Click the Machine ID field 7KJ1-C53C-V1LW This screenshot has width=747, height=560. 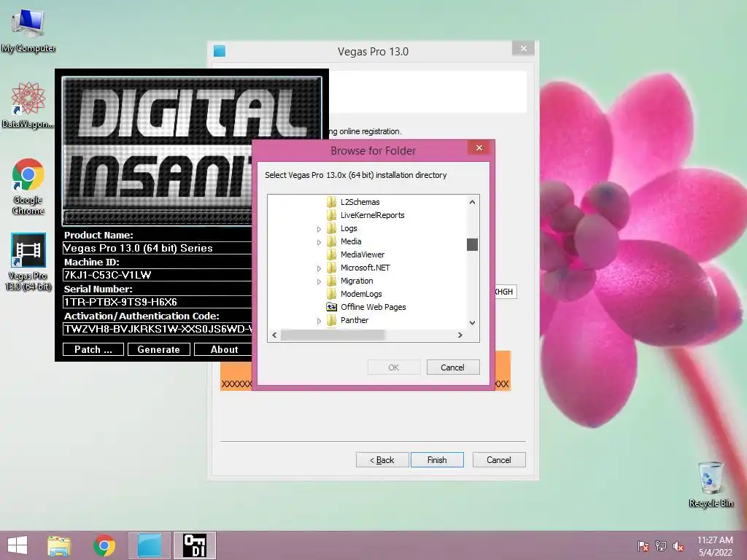[x=158, y=275]
